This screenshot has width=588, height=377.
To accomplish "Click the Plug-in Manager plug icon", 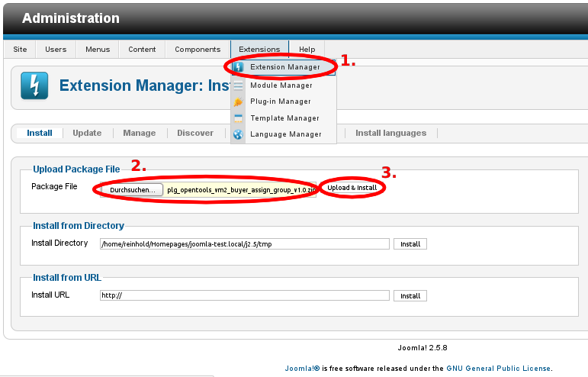I will (x=238, y=101).
